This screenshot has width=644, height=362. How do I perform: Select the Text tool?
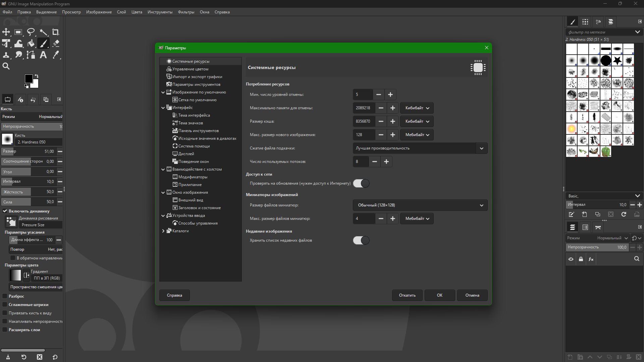pyautogui.click(x=43, y=55)
